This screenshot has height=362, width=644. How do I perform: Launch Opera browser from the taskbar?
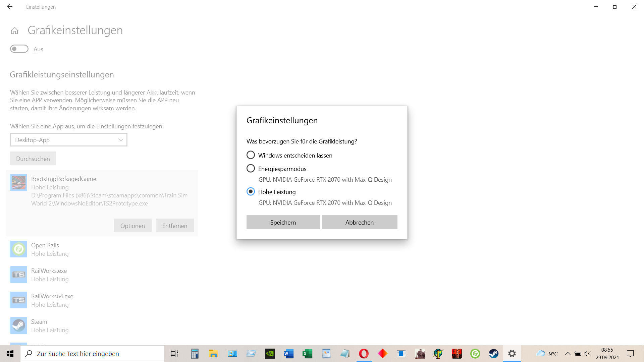(364, 354)
